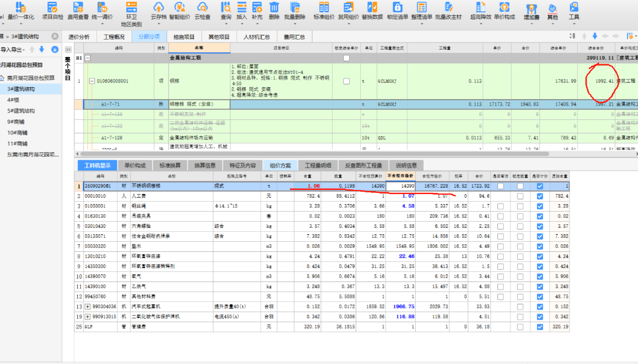Image resolution: width=638 pixels, height=364 pixels.
Task: Click the blue move-down arrow above the table
Action: [594, 36]
